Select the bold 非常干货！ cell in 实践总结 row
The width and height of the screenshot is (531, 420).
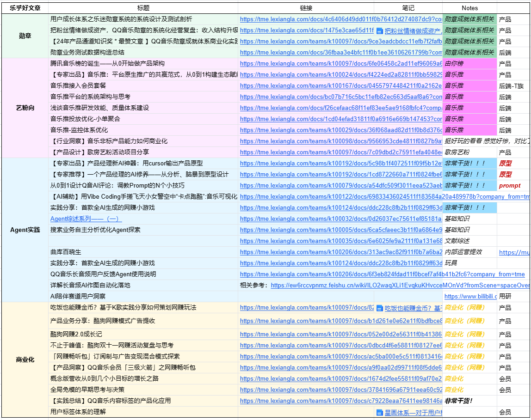(x=469, y=401)
